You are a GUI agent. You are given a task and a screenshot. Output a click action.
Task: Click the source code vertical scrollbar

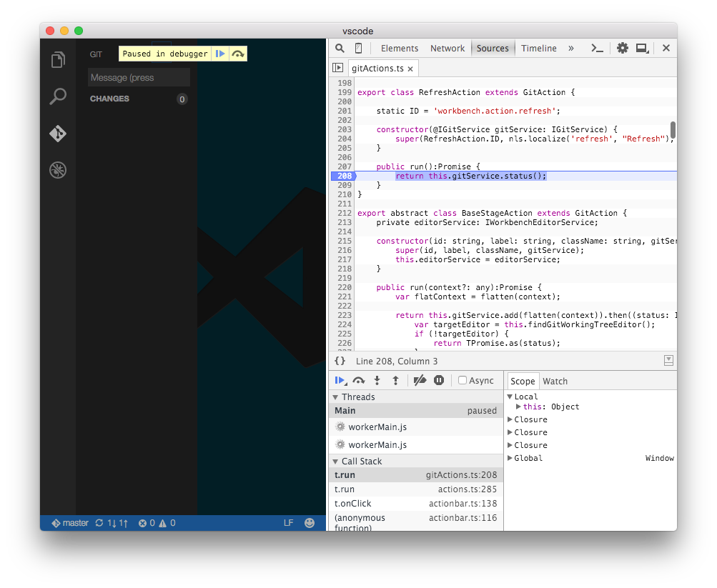coord(673,130)
